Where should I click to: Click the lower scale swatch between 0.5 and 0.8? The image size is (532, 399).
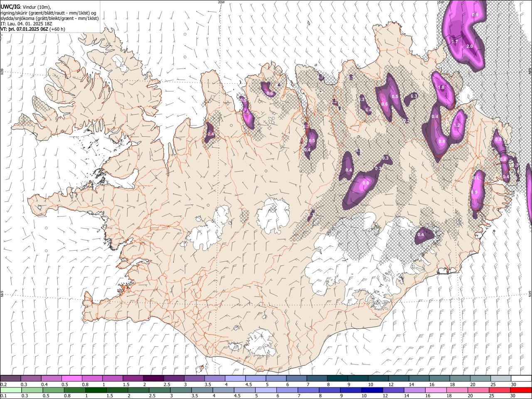pyautogui.click(x=53, y=390)
